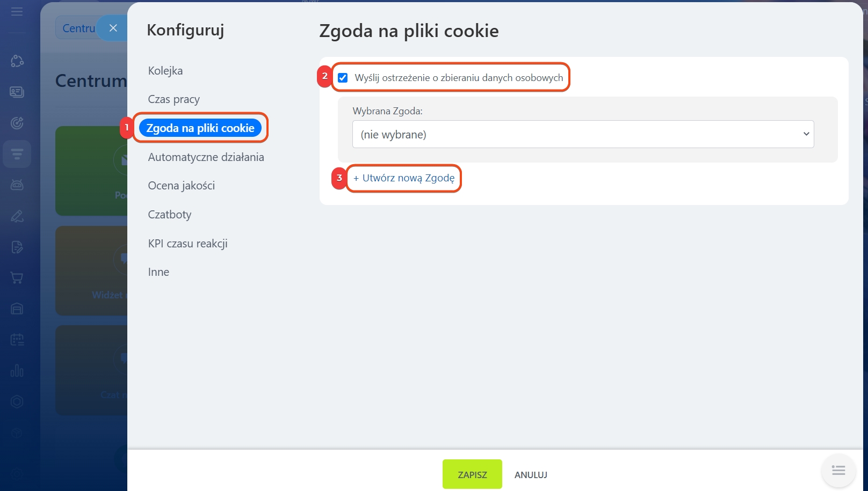
Task: Expand the Wybrana Zgoda dropdown
Action: click(x=583, y=134)
